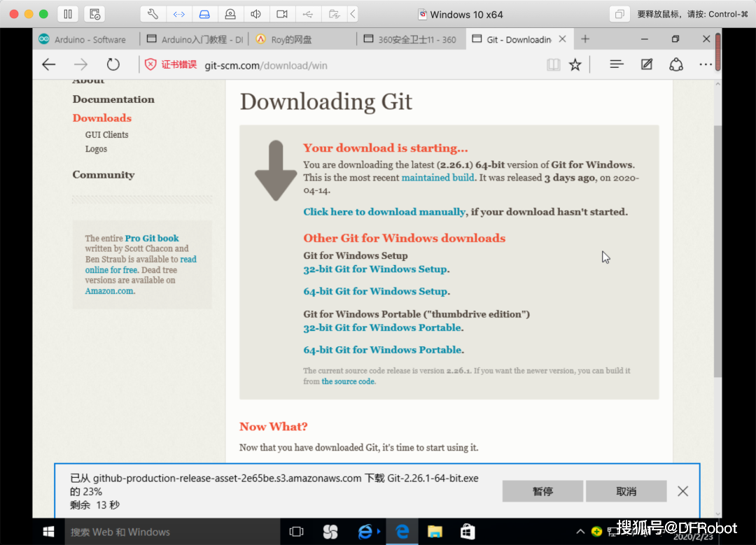Click the large download arrow graphic
Screen dimensions: 756x545
coord(276,171)
